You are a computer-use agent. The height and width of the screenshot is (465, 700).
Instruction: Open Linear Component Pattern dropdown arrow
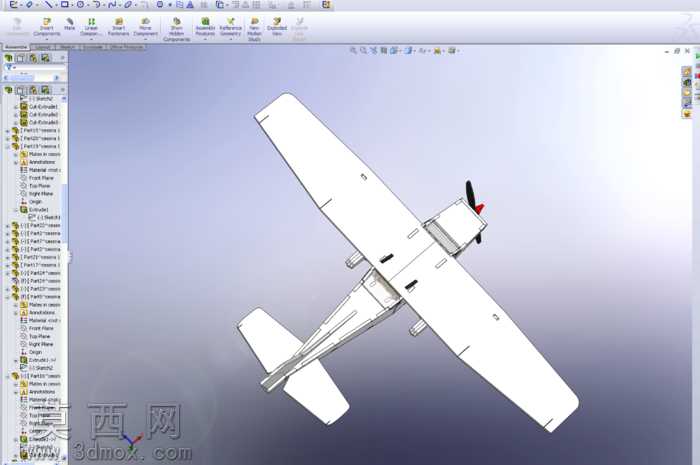tap(91, 39)
